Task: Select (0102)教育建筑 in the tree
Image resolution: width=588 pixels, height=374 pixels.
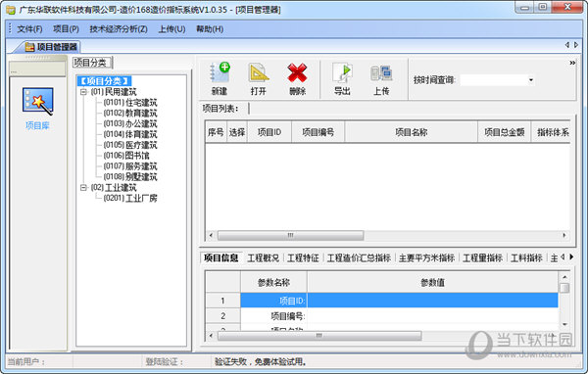Action: coord(130,113)
